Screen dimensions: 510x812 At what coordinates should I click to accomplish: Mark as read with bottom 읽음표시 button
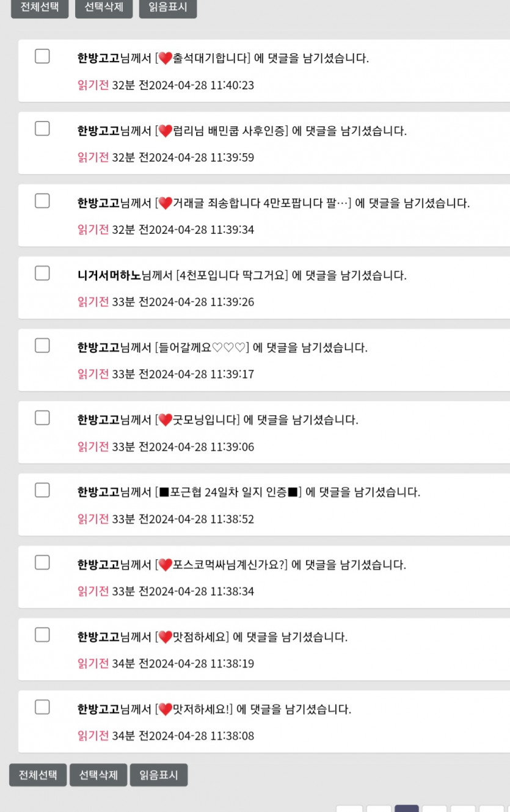tap(159, 775)
